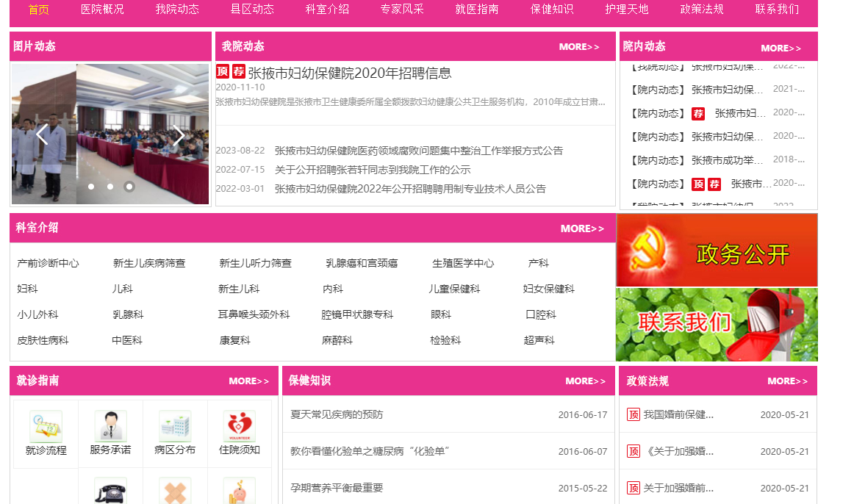Show the previous carousel photo
This screenshot has height=504, width=854.
(x=42, y=134)
